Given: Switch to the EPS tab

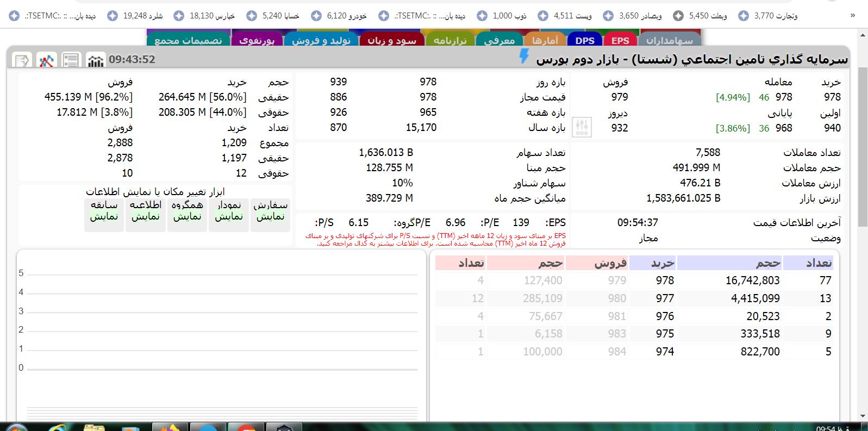Looking at the screenshot, I should click(x=620, y=40).
